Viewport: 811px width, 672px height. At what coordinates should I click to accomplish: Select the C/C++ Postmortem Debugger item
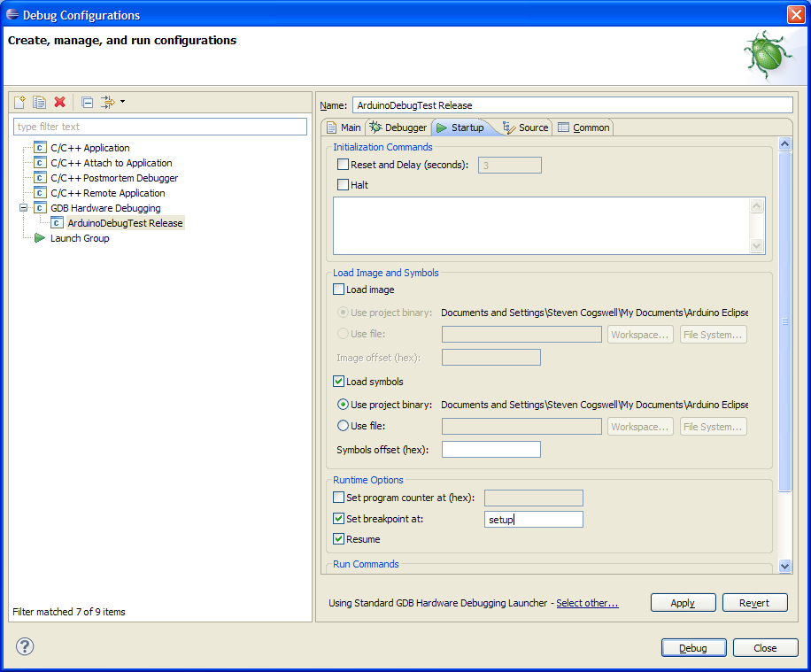pos(113,178)
